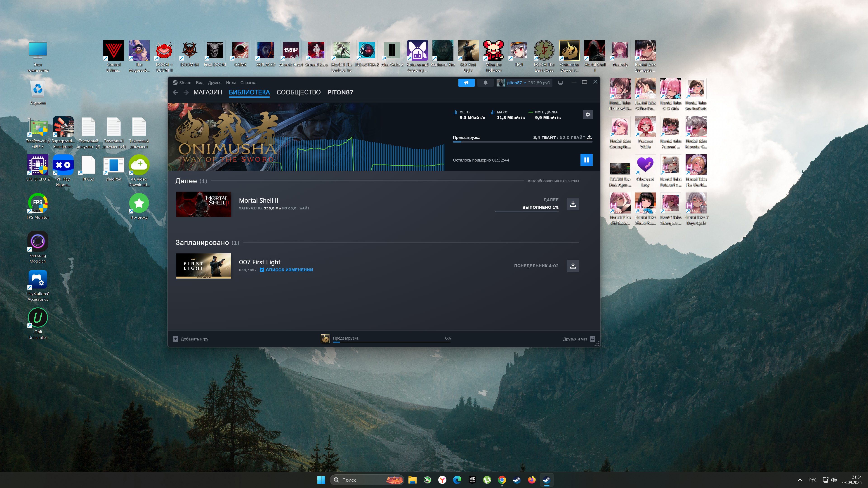The image size is (868, 488).
Task: Select the IObit Uninstaller desktop icon
Action: point(38,324)
